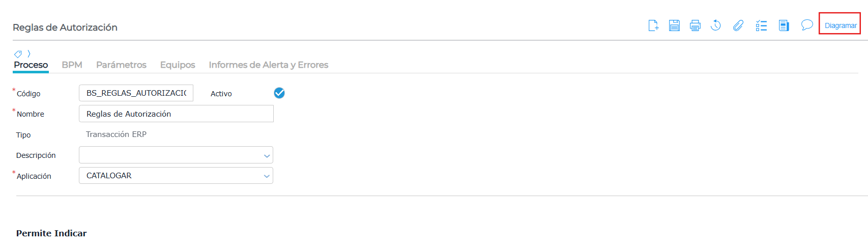The image size is (868, 246).
Task: Click into the Nombre text field
Action: click(176, 114)
